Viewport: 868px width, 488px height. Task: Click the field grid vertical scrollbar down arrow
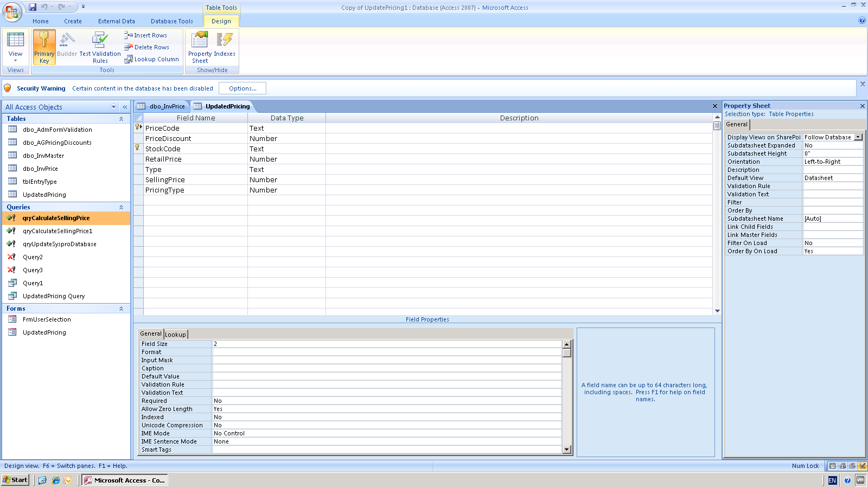click(717, 311)
